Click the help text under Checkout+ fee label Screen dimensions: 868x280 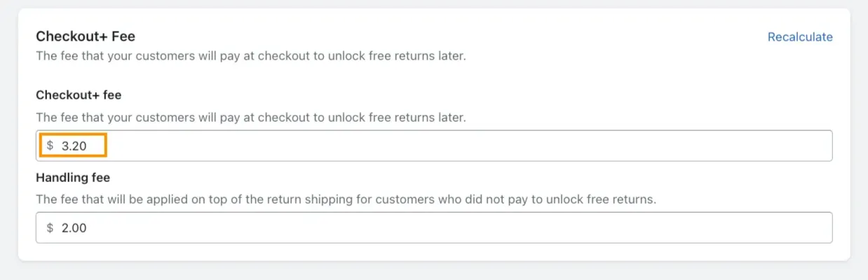coord(250,117)
